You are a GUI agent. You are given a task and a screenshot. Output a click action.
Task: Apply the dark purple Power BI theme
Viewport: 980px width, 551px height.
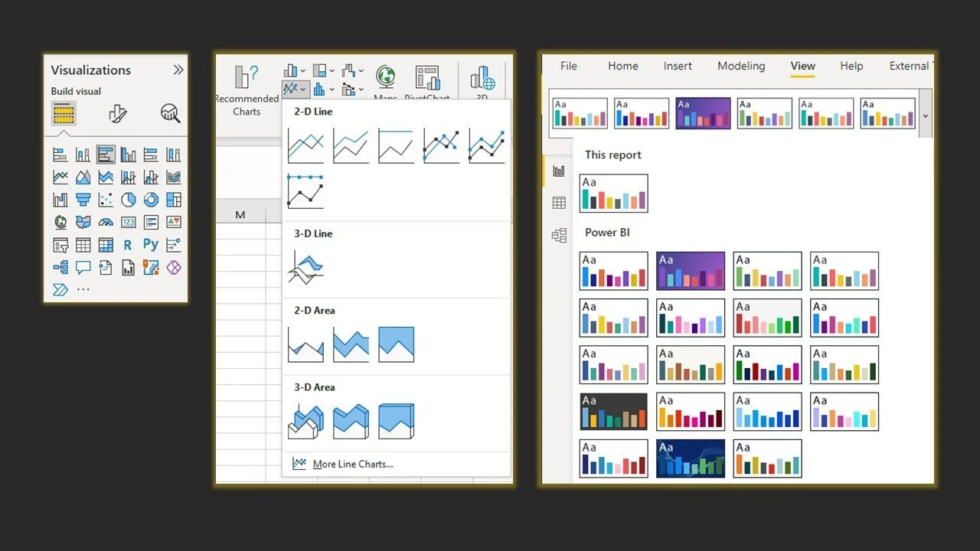pyautogui.click(x=691, y=271)
